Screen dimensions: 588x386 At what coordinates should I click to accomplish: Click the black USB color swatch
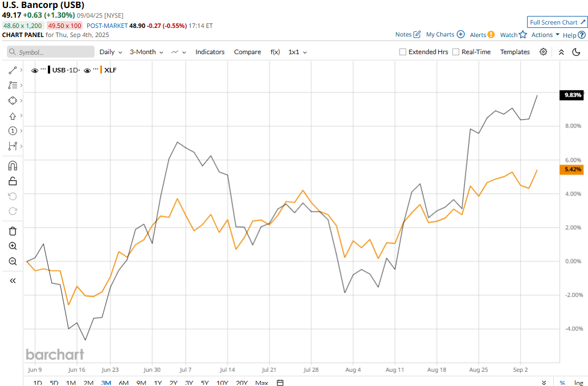pyautogui.click(x=49, y=70)
